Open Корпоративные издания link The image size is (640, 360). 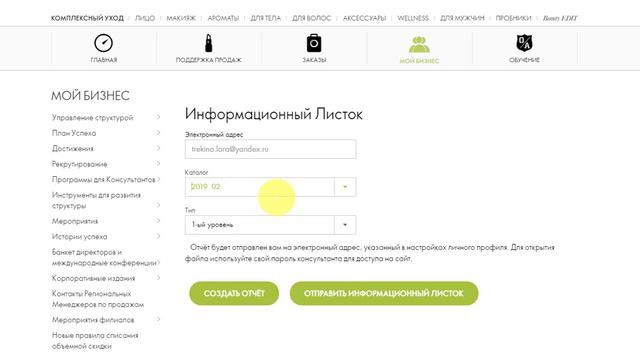93,278
